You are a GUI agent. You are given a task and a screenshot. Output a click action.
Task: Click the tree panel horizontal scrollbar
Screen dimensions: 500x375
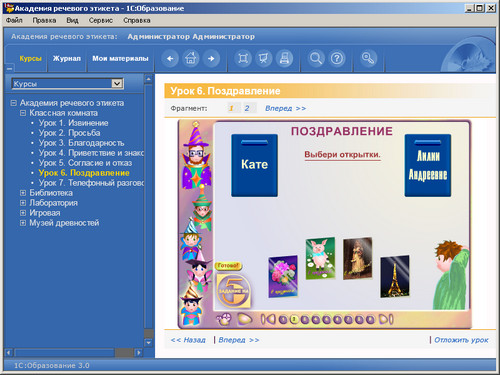73,352
